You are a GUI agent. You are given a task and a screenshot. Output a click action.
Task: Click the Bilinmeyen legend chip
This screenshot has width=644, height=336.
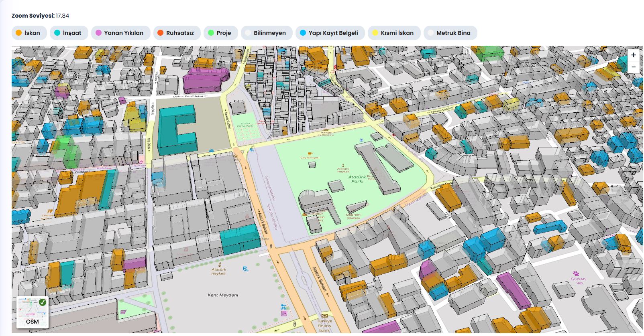266,33
